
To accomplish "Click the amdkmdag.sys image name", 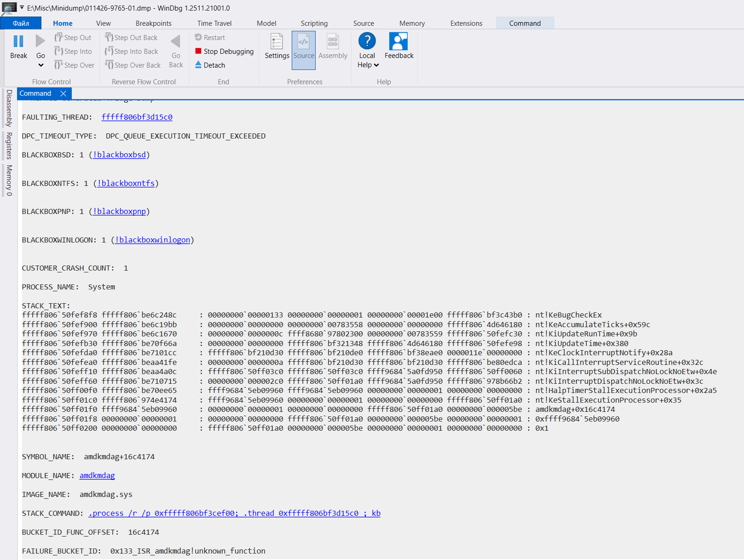I will coord(106,495).
